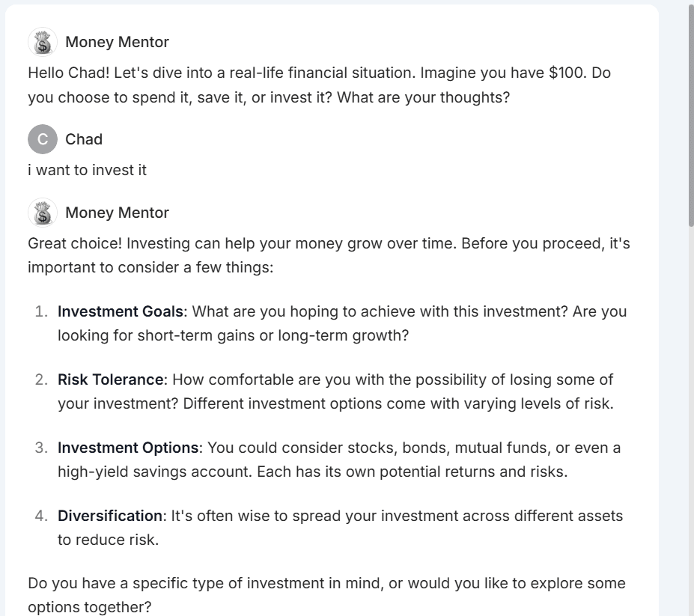Click list number 4 beside Diversification
Image resolution: width=694 pixels, height=616 pixels.
(41, 516)
